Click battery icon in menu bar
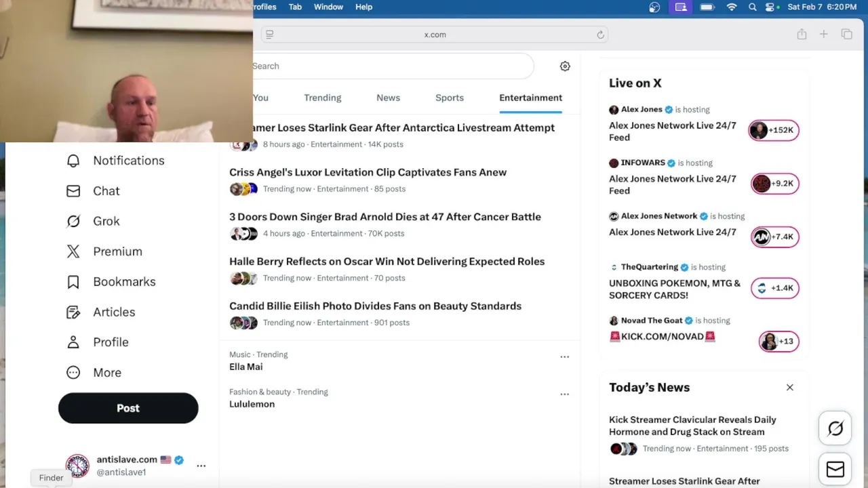Viewport: 868px width, 488px height. click(x=707, y=7)
